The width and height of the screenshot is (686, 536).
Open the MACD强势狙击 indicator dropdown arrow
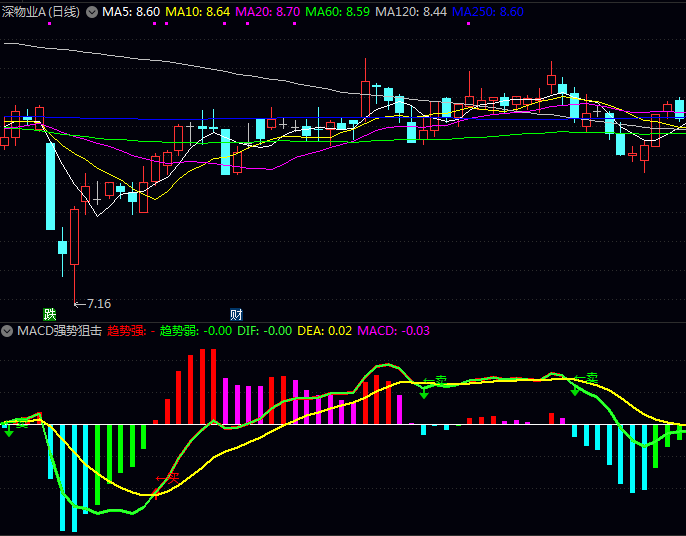9,330
